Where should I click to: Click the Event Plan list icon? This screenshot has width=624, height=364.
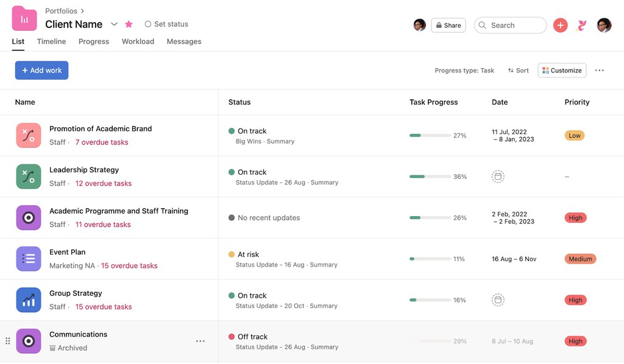(28, 258)
